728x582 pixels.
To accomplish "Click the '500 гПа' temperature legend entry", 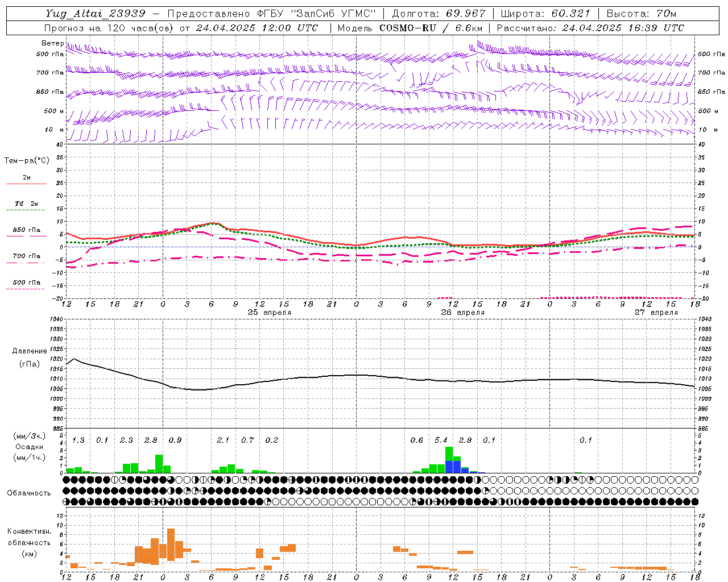I will pyautogui.click(x=27, y=282).
